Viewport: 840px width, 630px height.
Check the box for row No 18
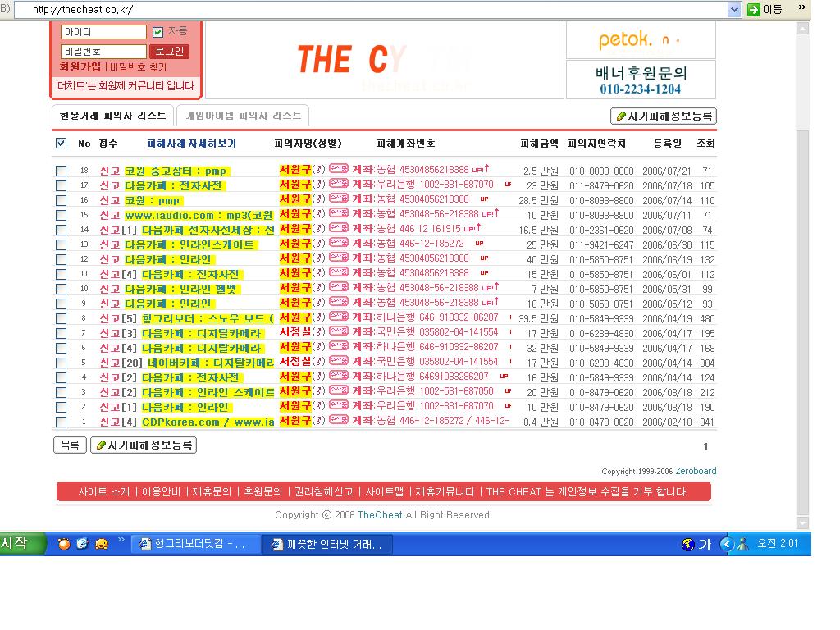click(61, 171)
